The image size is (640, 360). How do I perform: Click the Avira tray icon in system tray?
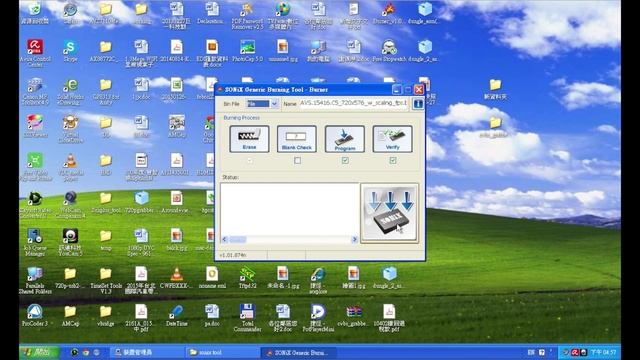click(575, 352)
